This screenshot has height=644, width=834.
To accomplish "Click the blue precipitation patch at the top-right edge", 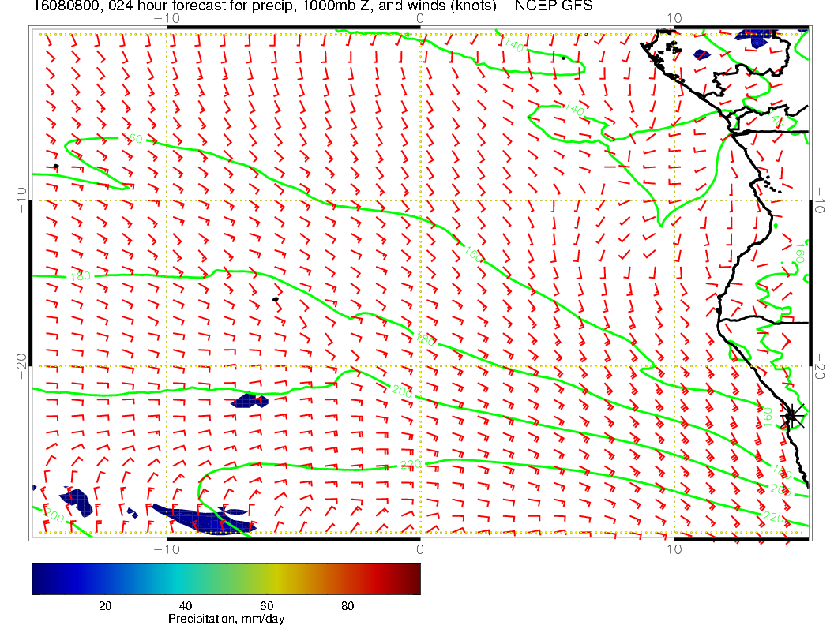I will click(757, 36).
